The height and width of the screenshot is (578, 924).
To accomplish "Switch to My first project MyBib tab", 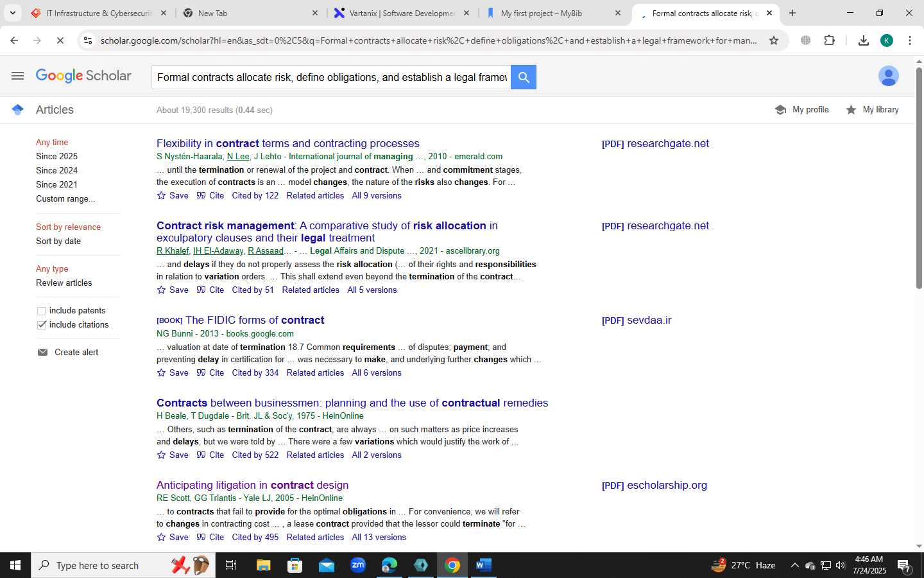I will 553,13.
